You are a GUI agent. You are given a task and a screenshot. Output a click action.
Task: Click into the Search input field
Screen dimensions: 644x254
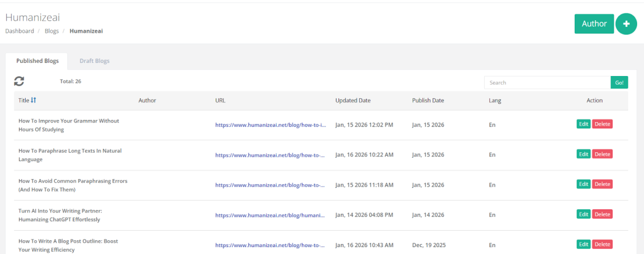pyautogui.click(x=547, y=82)
